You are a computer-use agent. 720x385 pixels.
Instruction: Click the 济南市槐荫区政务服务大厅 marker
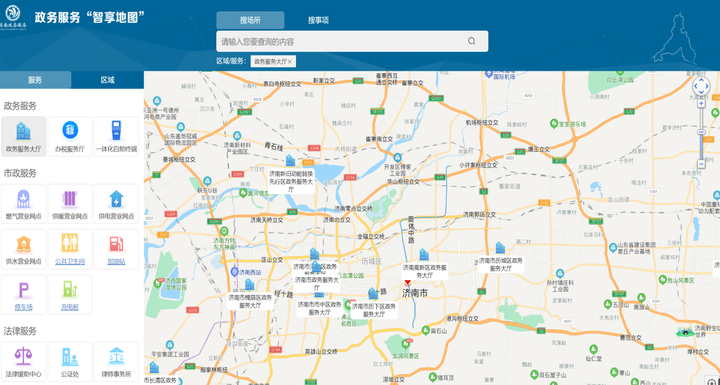coord(249,284)
